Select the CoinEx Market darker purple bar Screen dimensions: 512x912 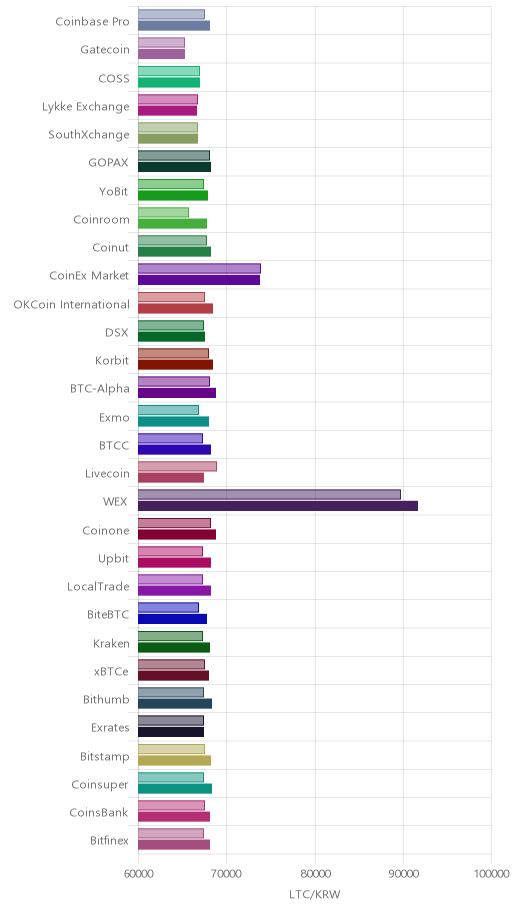coord(199,280)
